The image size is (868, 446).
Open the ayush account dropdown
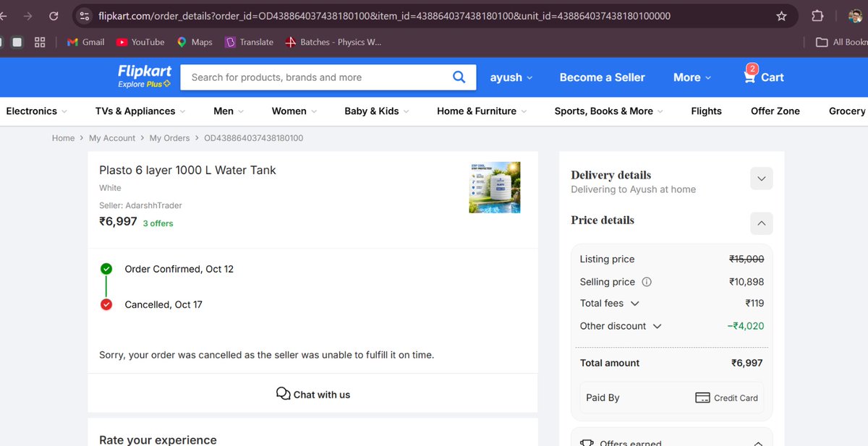click(511, 77)
